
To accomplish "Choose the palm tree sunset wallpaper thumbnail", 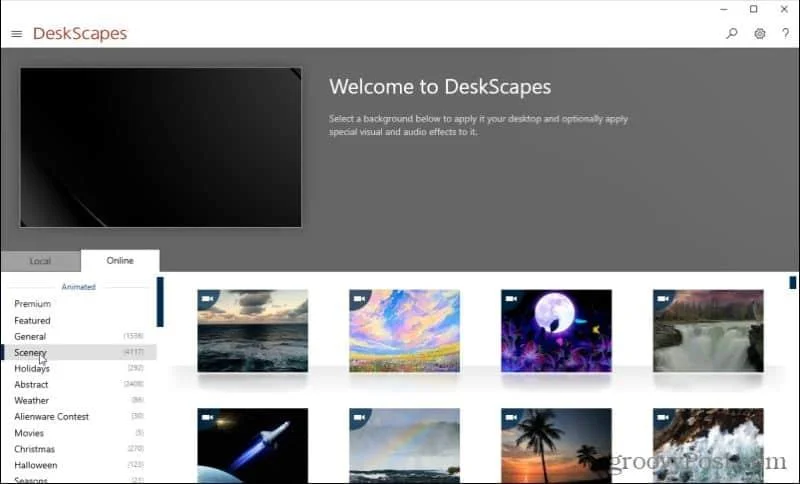I will 556,446.
